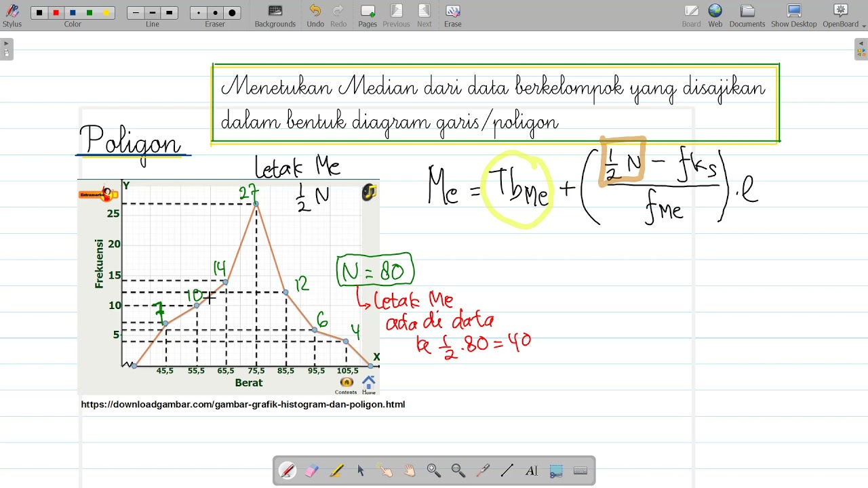Select the Highlighter tool
This screenshot has width=868, height=488.
[x=336, y=470]
